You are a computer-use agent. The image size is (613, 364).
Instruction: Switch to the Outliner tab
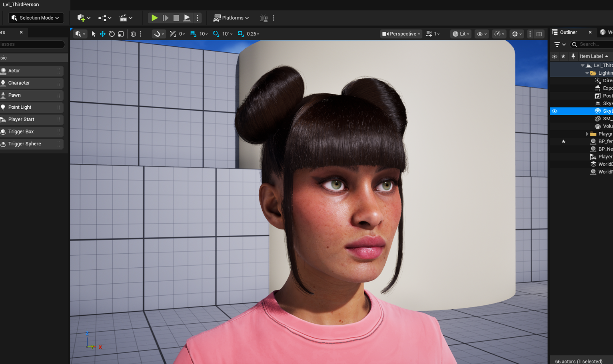coord(568,32)
